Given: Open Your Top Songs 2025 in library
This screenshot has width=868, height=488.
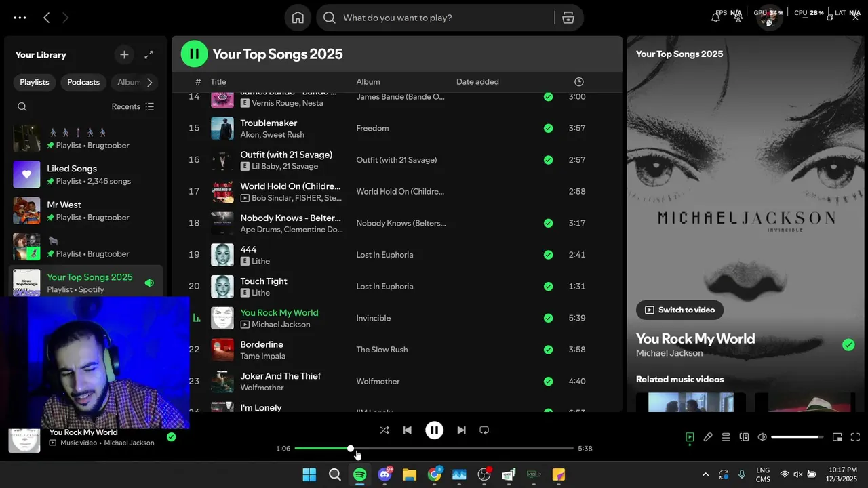Looking at the screenshot, I should [85, 282].
